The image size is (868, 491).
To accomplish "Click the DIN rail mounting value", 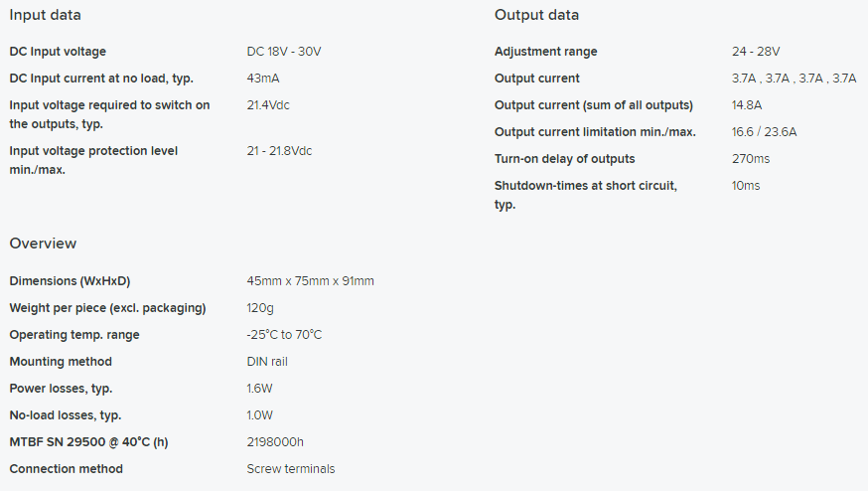I will pos(267,362).
